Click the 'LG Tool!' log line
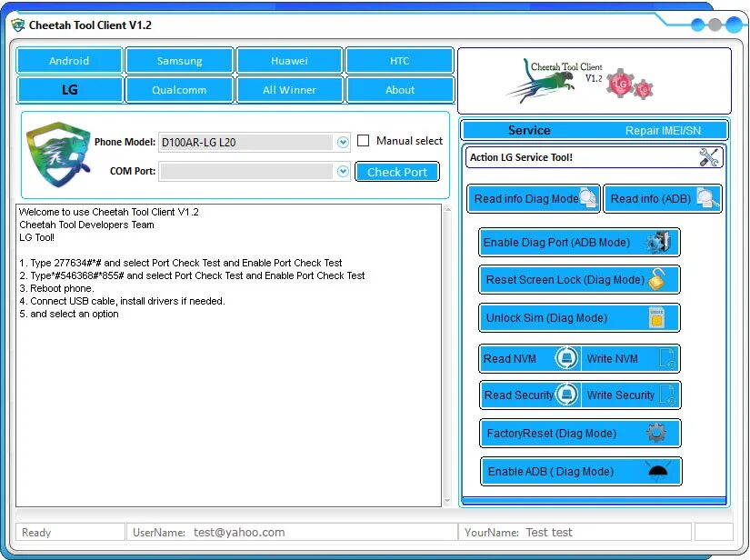This screenshot has width=750, height=560. click(x=37, y=237)
